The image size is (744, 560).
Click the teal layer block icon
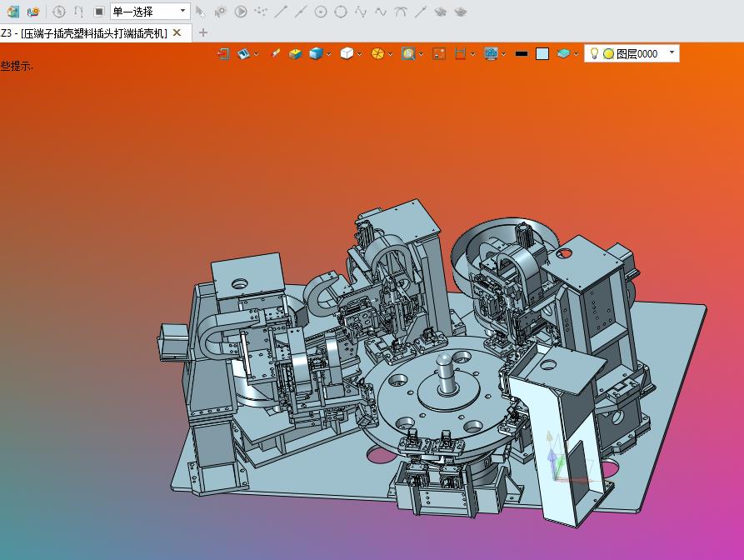coord(563,53)
